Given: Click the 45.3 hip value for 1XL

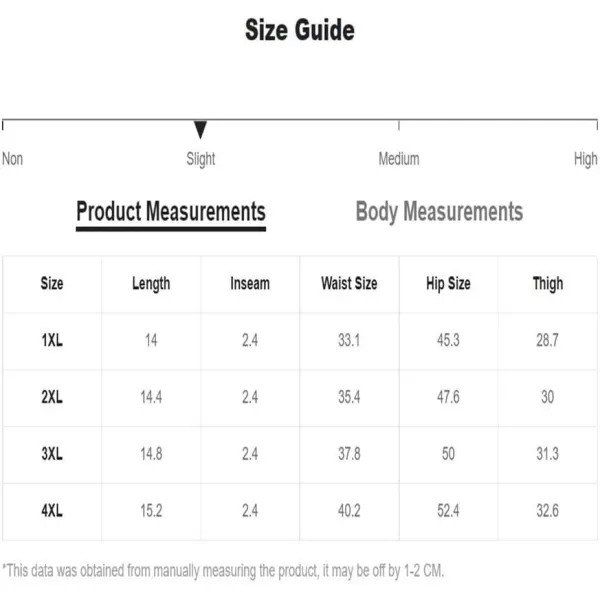Looking at the screenshot, I should pos(448,340).
